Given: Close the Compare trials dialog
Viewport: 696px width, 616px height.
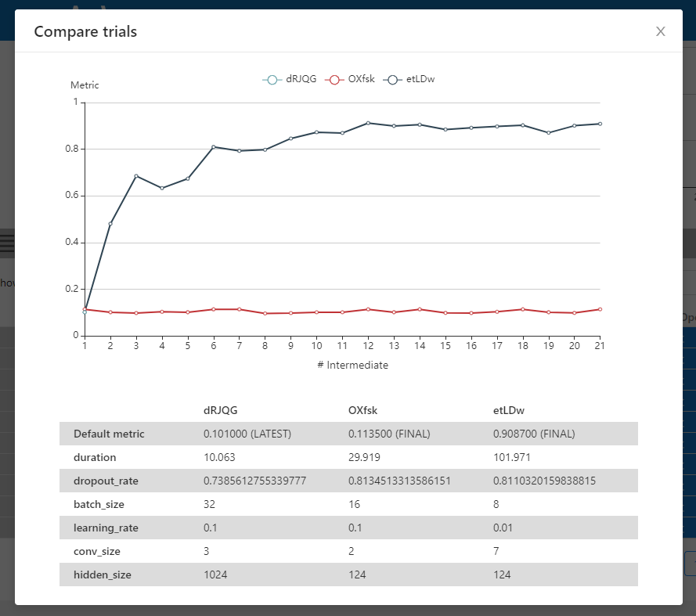Looking at the screenshot, I should click(x=660, y=31).
